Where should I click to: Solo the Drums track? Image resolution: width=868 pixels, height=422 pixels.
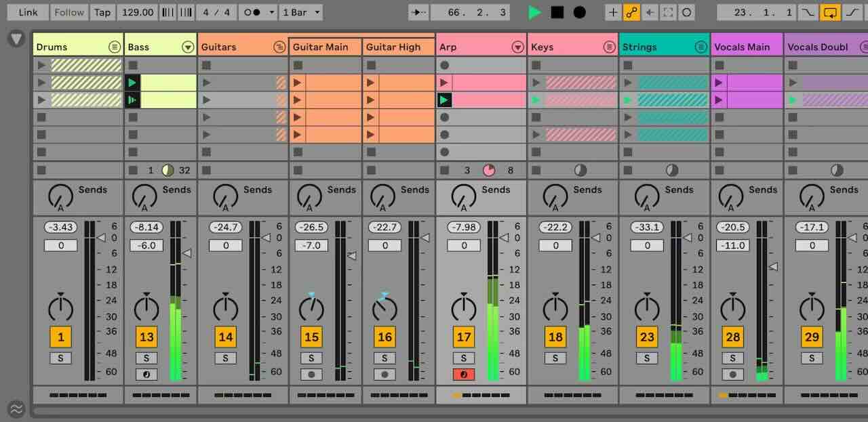(61, 358)
